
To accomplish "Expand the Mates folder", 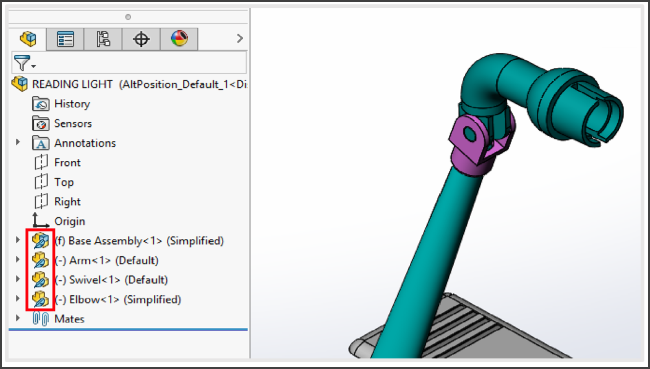I will point(18,318).
